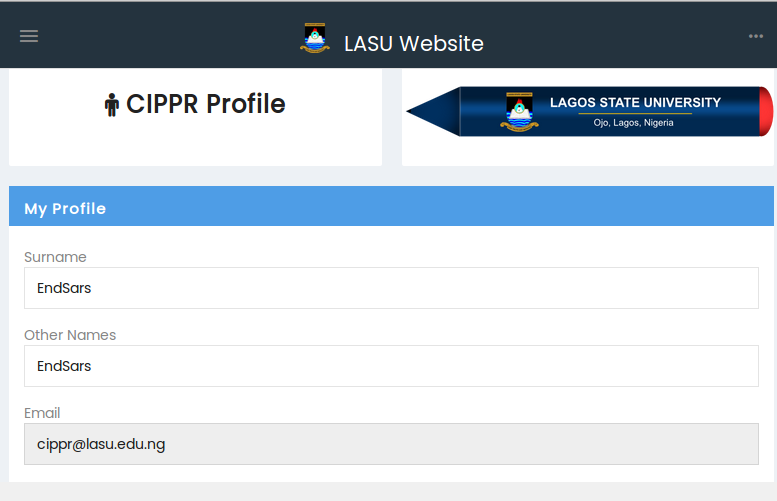777x501 pixels.
Task: Focus the Surname input field
Action: coord(391,288)
